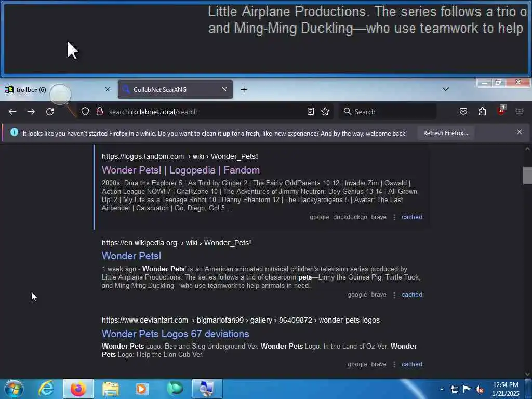Expand more options dots on Wikipedia result
532x399 pixels.
pyautogui.click(x=394, y=295)
